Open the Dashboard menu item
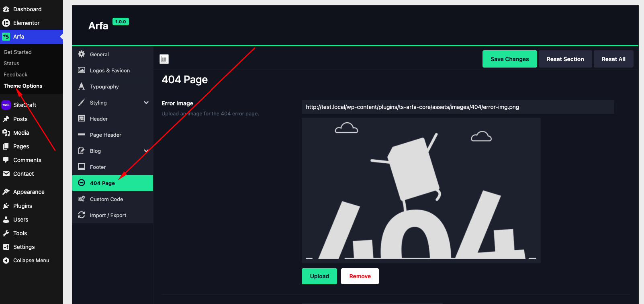The image size is (644, 304). click(31, 9)
